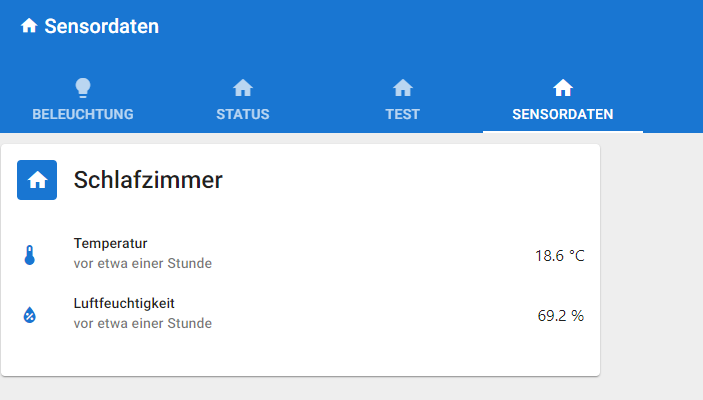Click the house icon above Status
The width and height of the screenshot is (703, 400).
(x=243, y=88)
